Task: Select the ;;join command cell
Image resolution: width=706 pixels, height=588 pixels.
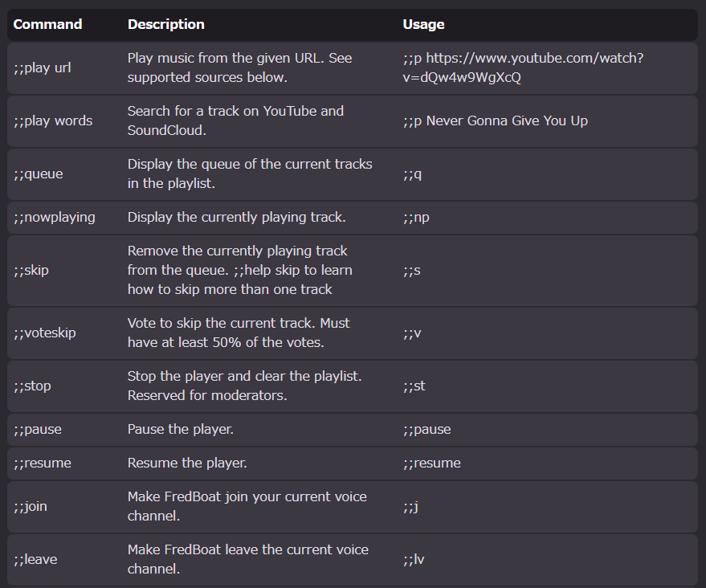Action: coord(31,507)
